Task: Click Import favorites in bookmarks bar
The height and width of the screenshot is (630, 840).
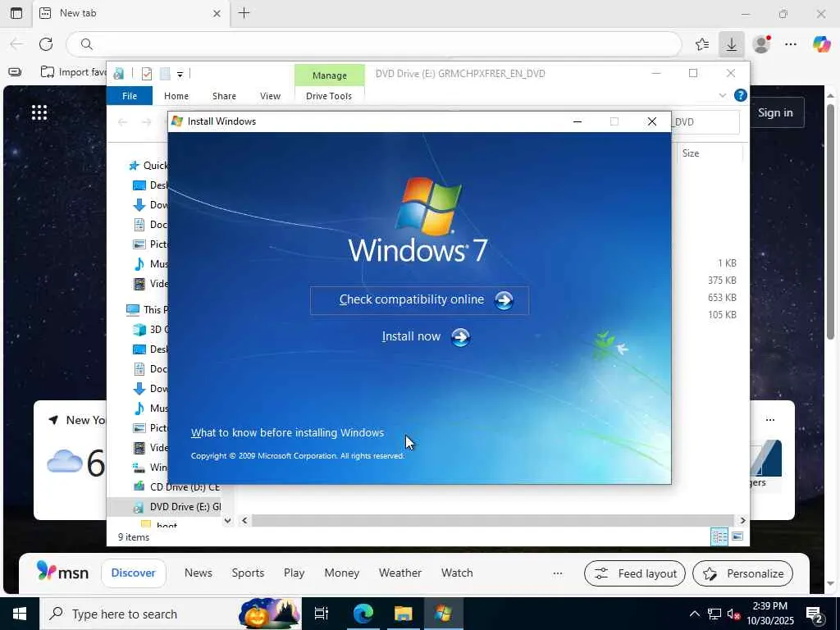Action: 74,72
